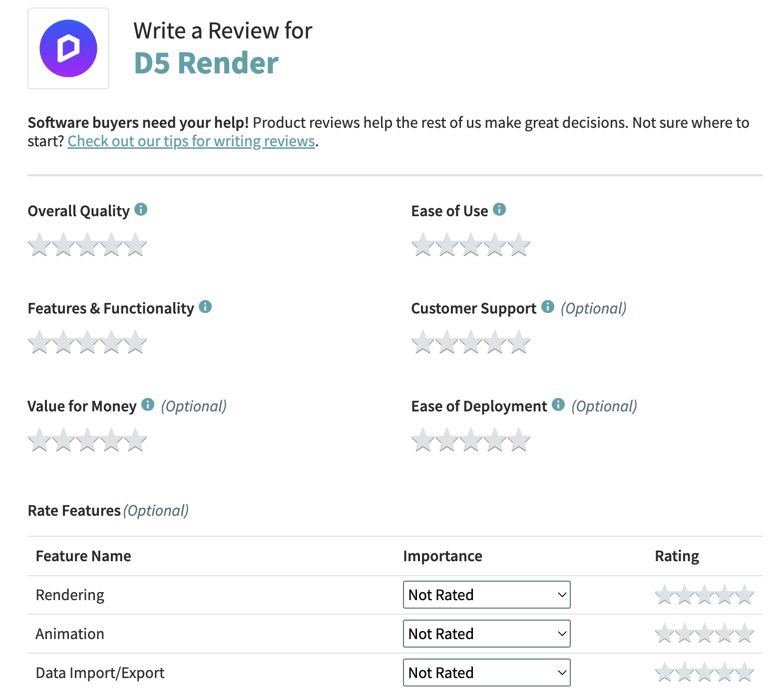
Task: Give Animation feature three stars rating
Action: pos(705,634)
